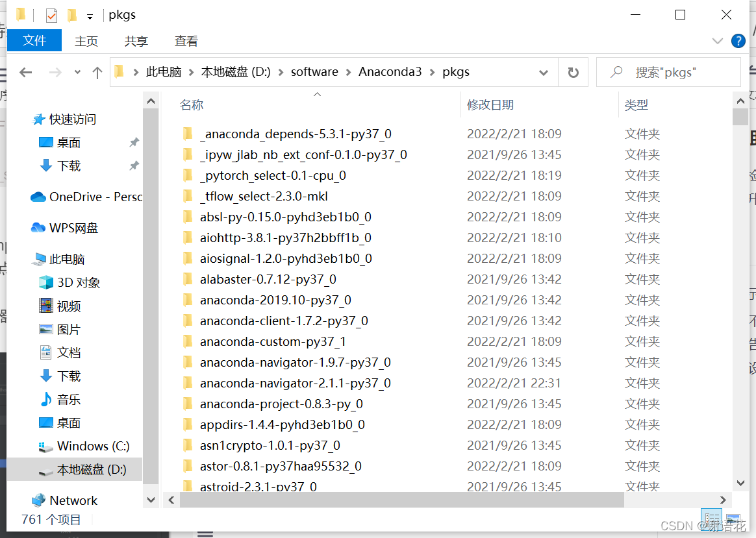The width and height of the screenshot is (756, 538).
Task: Click the navigation pane scroll down arrow
Action: tap(151, 500)
